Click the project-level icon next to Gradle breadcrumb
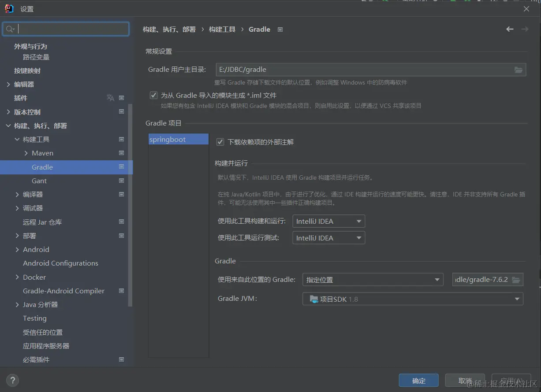This screenshot has height=392, width=541. [x=280, y=30]
